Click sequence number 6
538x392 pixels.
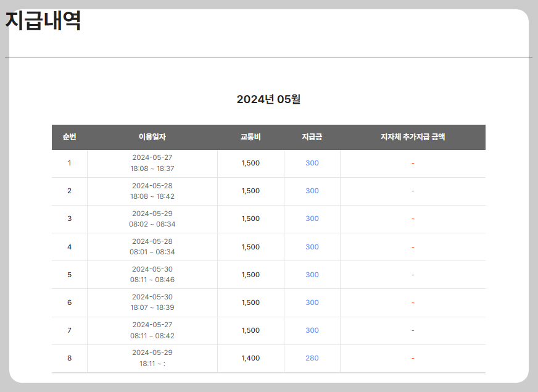(x=69, y=302)
